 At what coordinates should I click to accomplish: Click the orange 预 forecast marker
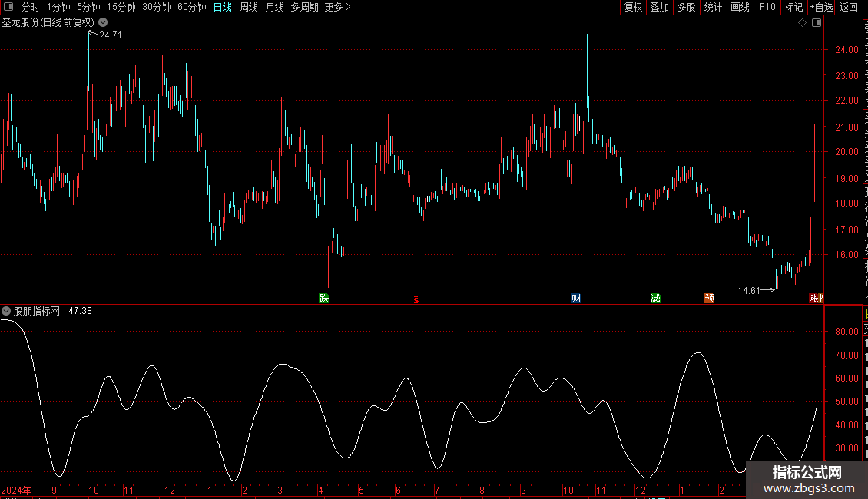tap(709, 298)
